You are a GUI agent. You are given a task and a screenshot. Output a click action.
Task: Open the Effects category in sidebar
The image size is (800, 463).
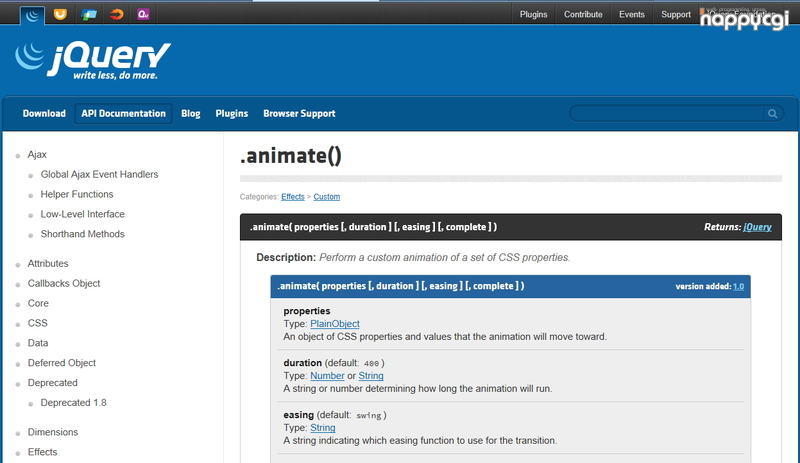(42, 452)
